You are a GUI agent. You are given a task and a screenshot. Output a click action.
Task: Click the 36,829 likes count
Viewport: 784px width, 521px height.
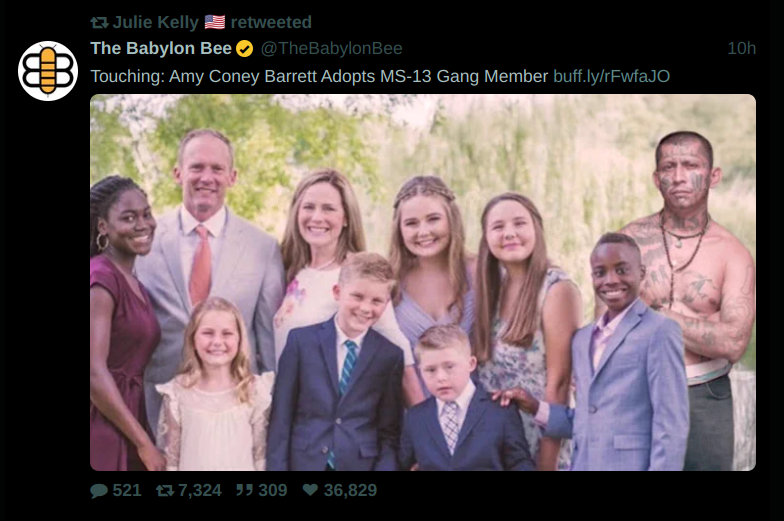coord(349,490)
